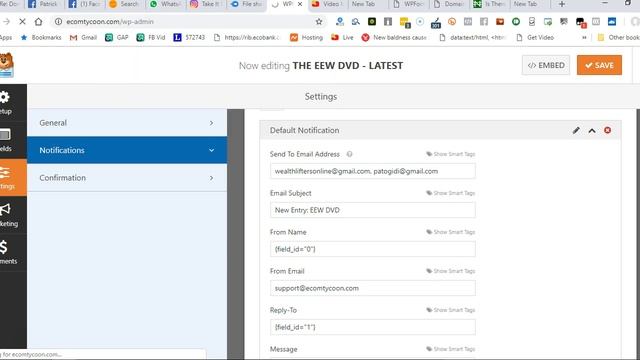Click help icon beside Send To Email Address
Image resolution: width=640 pixels, height=360 pixels.
tap(349, 154)
